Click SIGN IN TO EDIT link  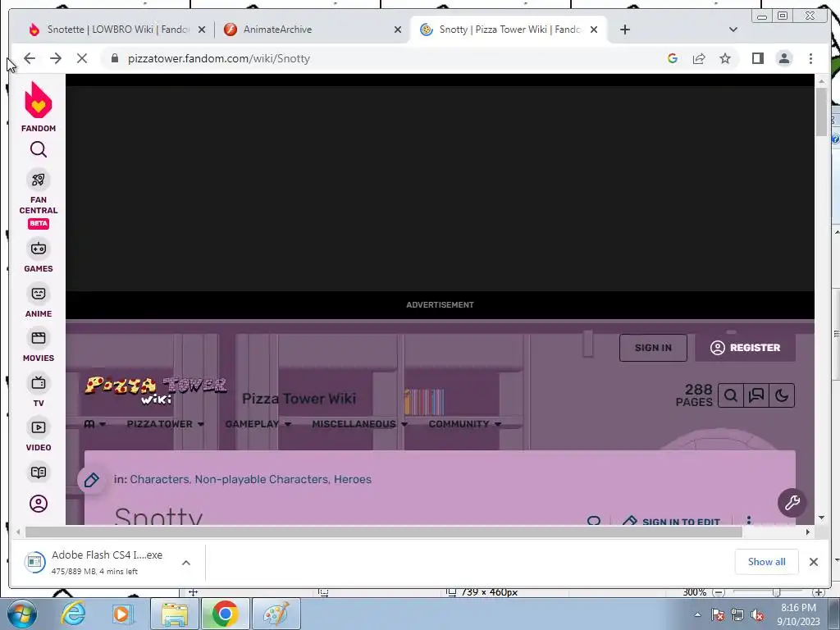[x=673, y=521]
